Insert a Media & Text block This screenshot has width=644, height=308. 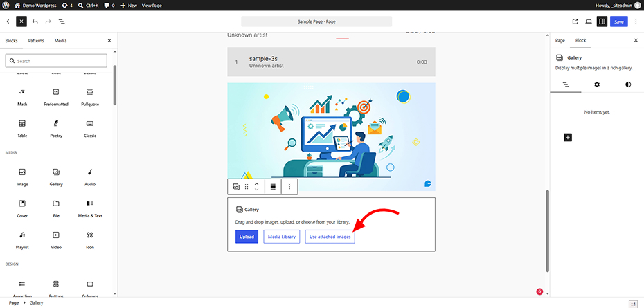point(90,208)
